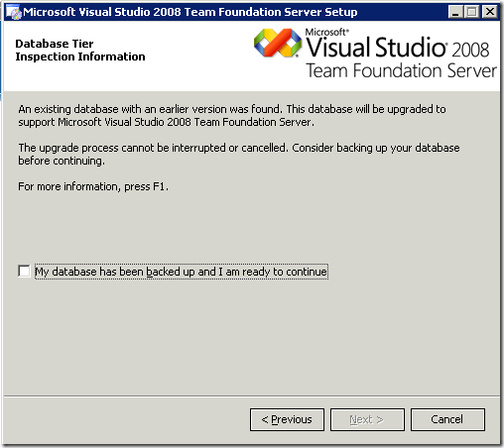Close the Setup window with X

(489, 12)
